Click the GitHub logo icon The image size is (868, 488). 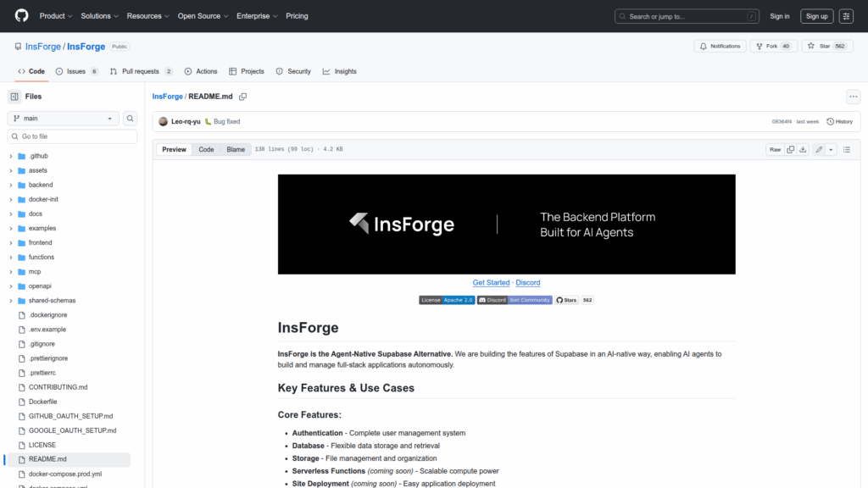[21, 16]
